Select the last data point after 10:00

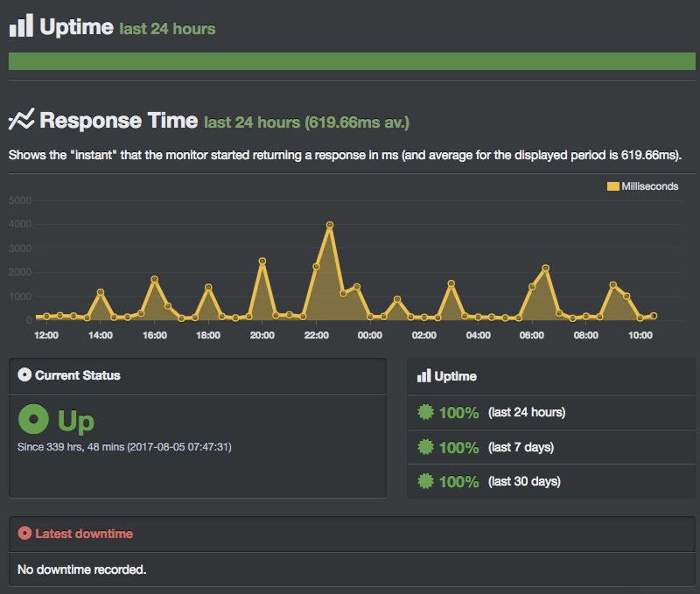(654, 316)
